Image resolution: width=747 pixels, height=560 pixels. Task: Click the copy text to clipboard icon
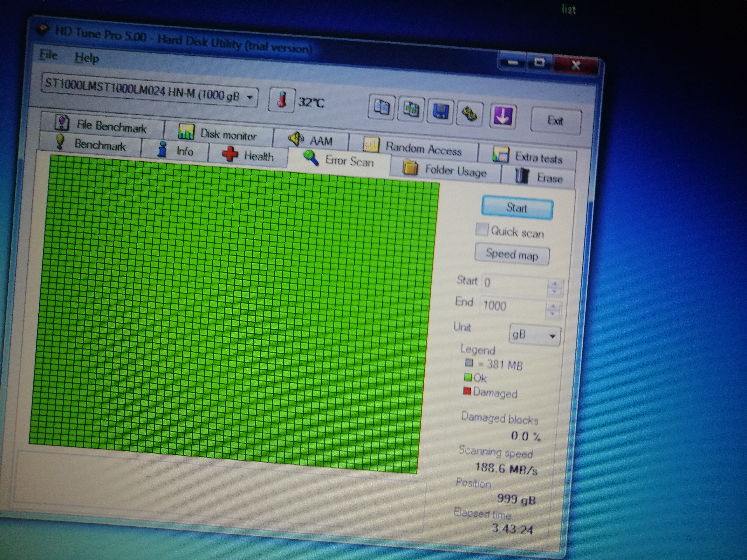[x=382, y=108]
